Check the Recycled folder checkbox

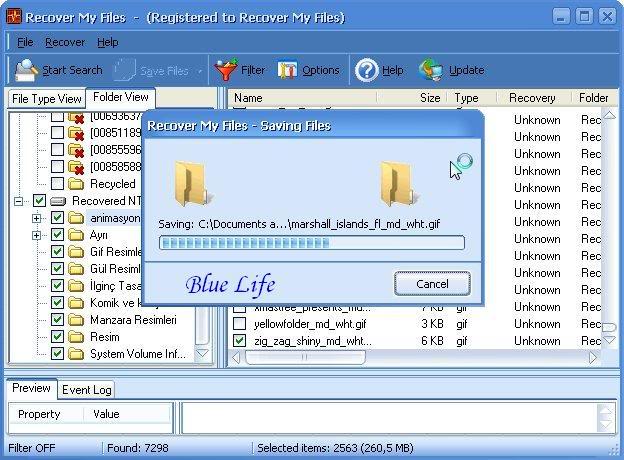click(x=57, y=183)
